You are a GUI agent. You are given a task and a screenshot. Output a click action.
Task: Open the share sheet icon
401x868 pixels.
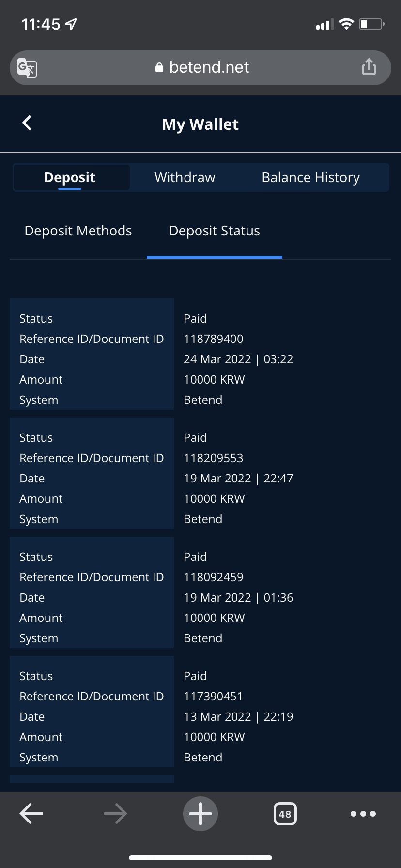369,67
